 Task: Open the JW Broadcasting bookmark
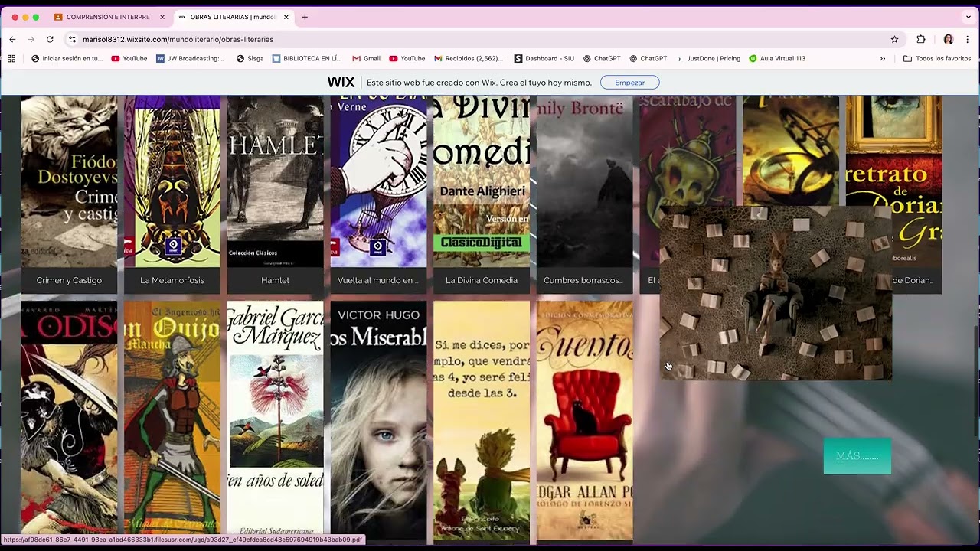tap(191, 58)
